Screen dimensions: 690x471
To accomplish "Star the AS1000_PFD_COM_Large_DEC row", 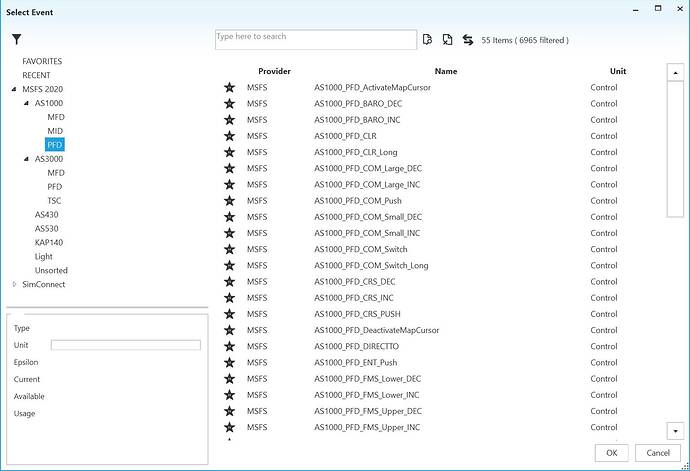I will point(229,169).
